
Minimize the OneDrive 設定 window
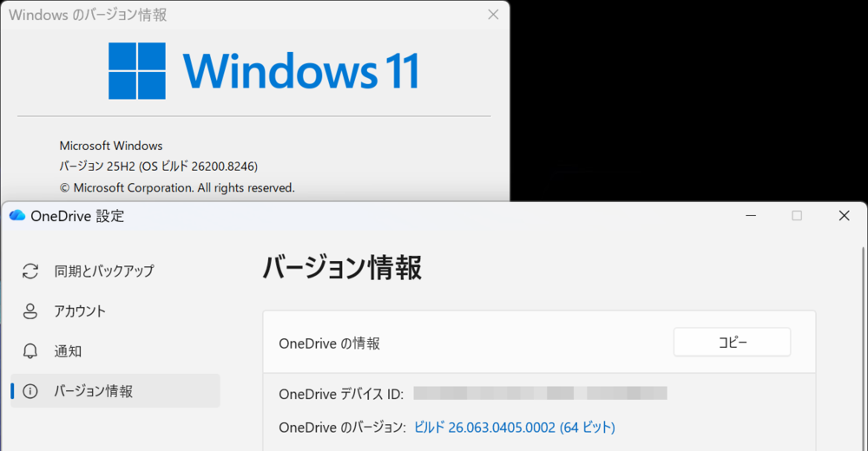coord(751,215)
